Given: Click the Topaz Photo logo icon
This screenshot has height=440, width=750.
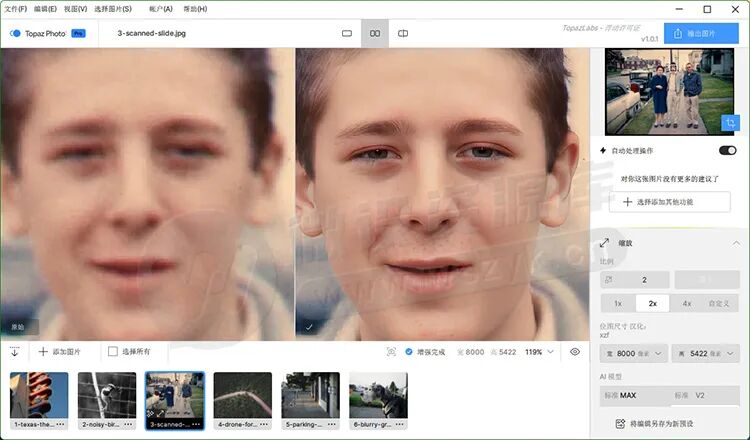Looking at the screenshot, I should click(15, 33).
